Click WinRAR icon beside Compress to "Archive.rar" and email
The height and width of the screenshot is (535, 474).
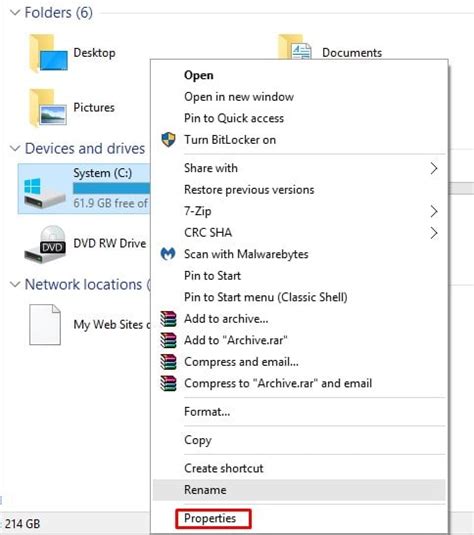(x=169, y=383)
